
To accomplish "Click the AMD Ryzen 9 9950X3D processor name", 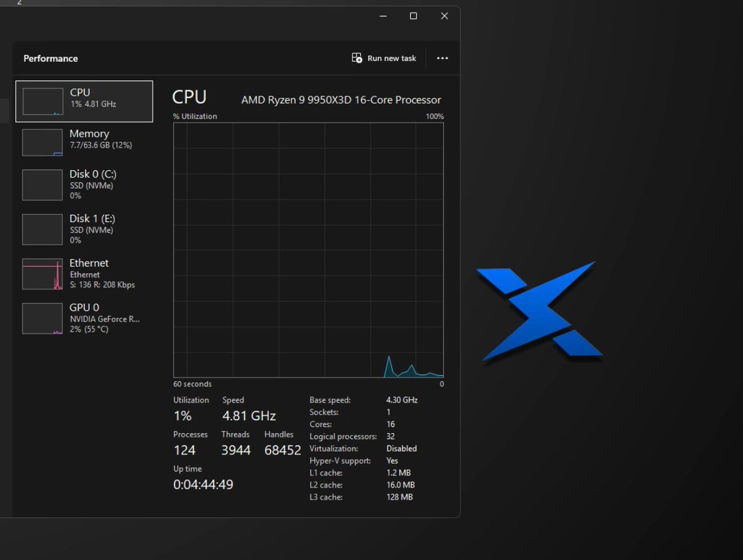I will (341, 100).
